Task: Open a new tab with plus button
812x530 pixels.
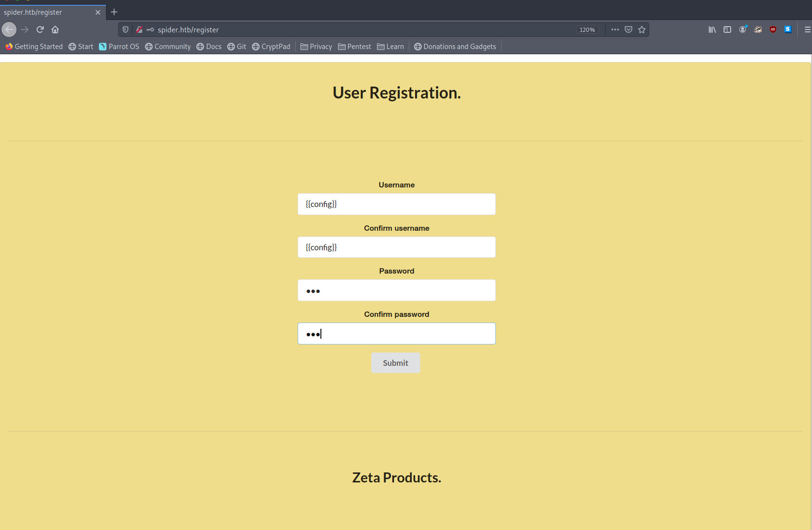Action: click(114, 12)
